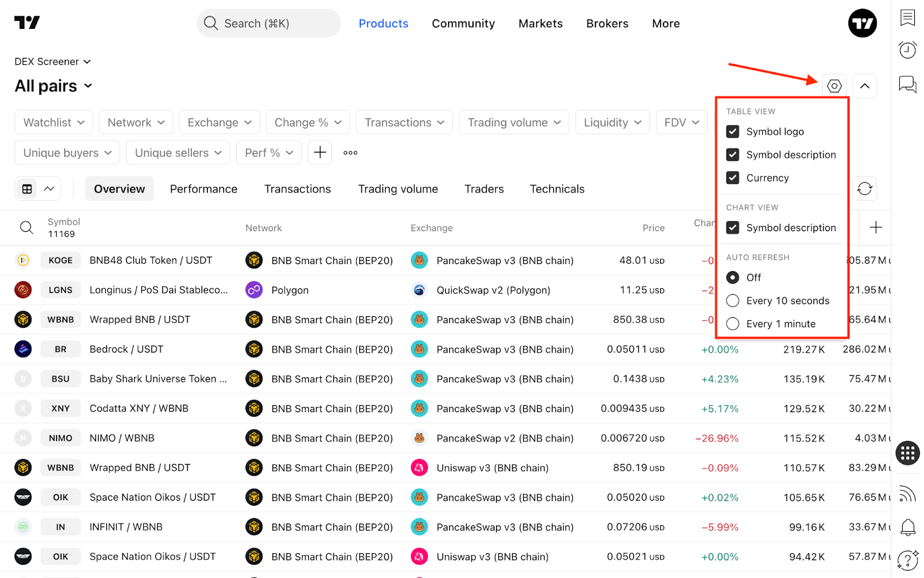This screenshot has width=924, height=578.
Task: Click the QuickSwap v2 exchange icon
Action: click(x=419, y=290)
